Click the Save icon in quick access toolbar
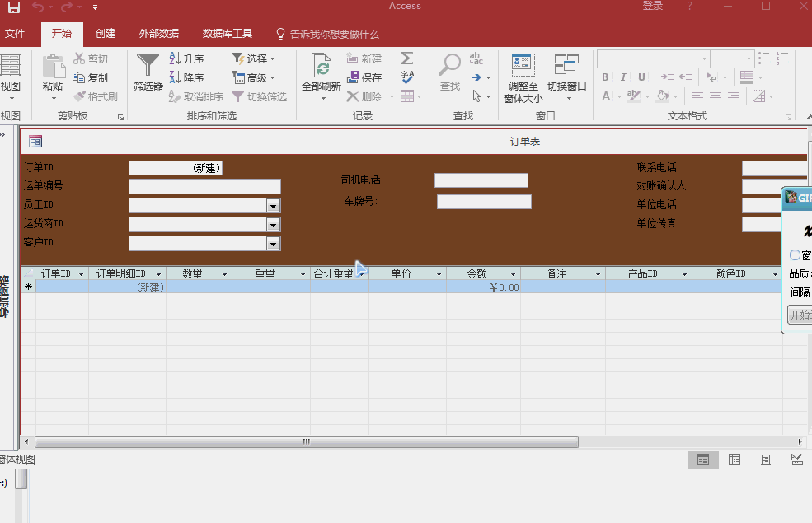The width and height of the screenshot is (812, 523). click(14, 7)
